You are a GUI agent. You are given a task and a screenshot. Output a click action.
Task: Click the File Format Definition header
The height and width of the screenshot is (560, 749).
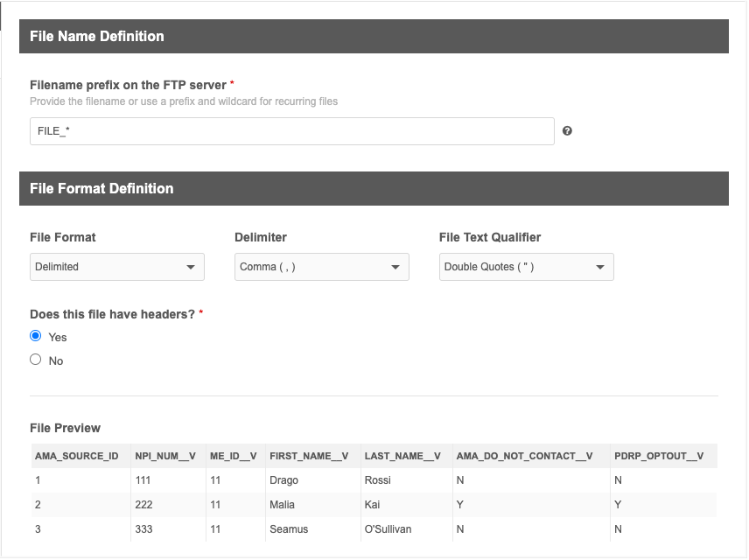tap(101, 188)
